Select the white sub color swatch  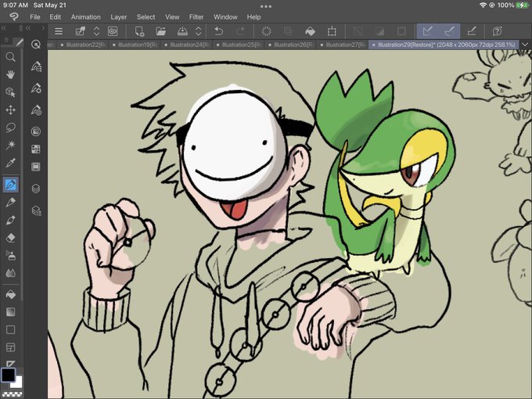click(18, 383)
